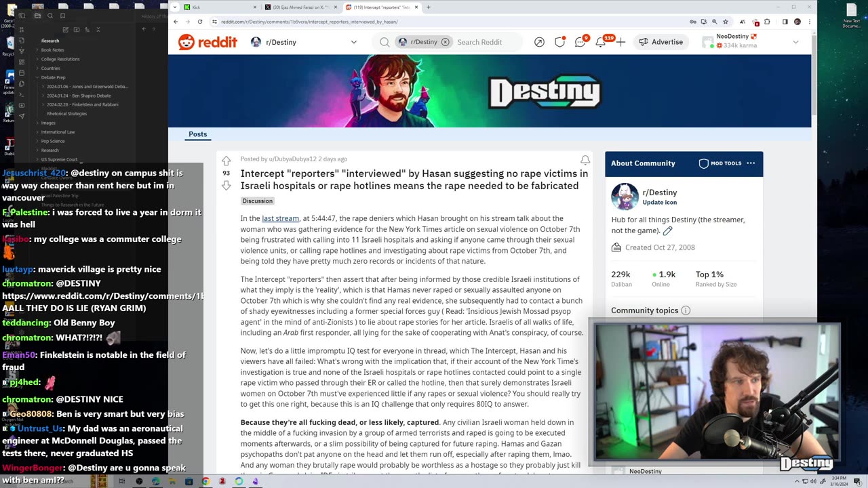Click the Advertise button

[x=660, y=42]
